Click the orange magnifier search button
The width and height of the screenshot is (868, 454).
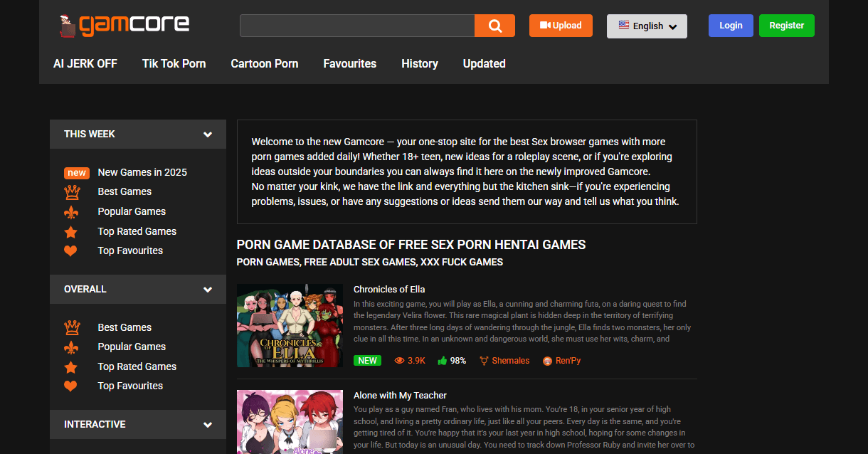tap(495, 26)
